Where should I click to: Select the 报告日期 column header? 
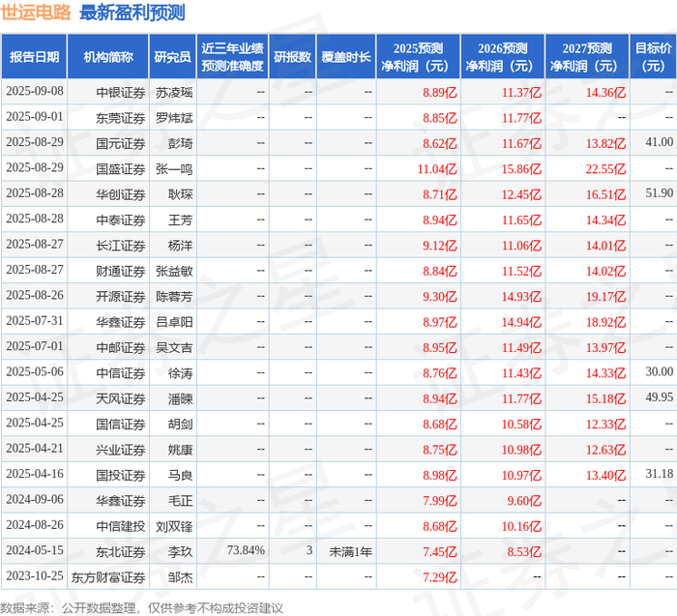[34, 57]
